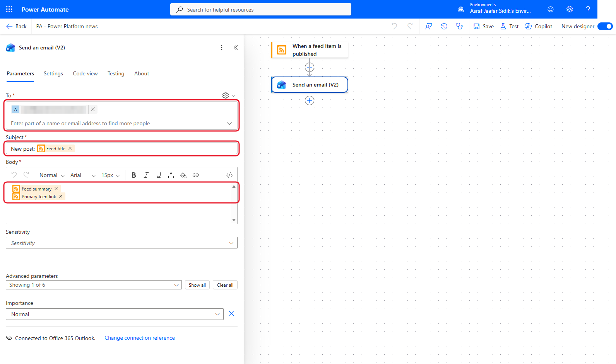Open the Importance dropdown
This screenshot has height=364, width=616.
(x=115, y=314)
